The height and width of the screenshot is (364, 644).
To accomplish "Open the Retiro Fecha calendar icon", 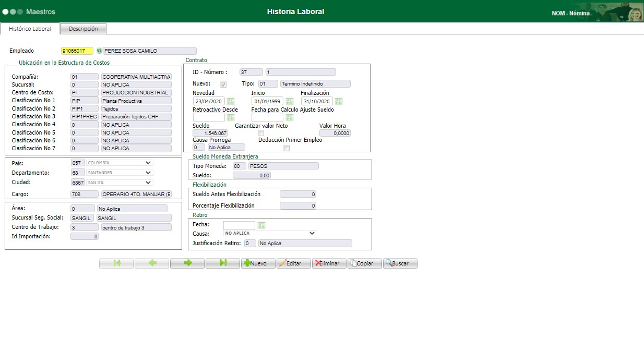I will pyautogui.click(x=261, y=225).
